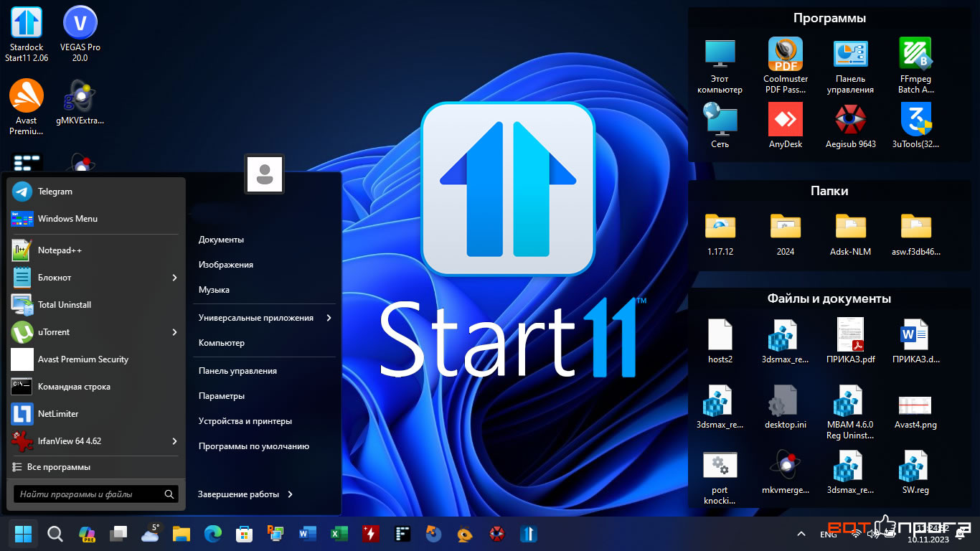Select Aegisub 9643 icon in fence
This screenshot has height=551, width=980.
850,126
